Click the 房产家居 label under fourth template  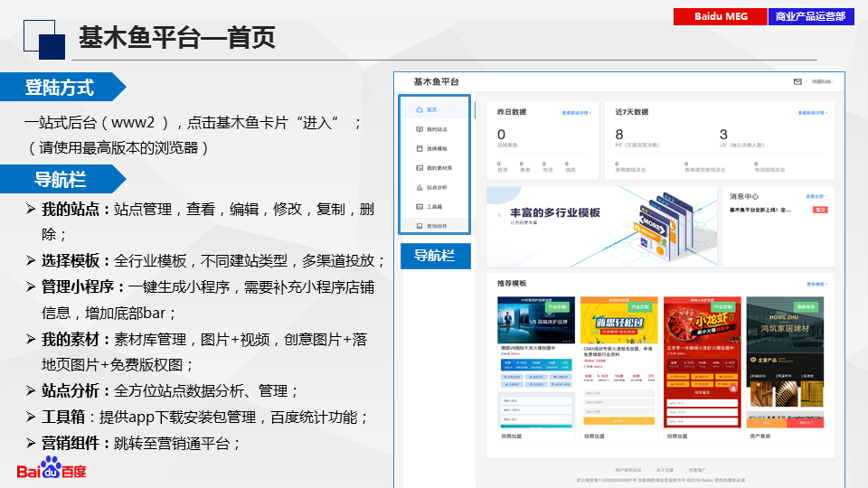coord(760,436)
